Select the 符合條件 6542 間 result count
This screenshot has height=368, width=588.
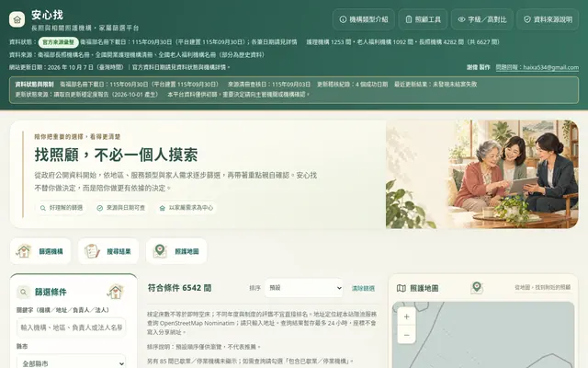(x=180, y=288)
